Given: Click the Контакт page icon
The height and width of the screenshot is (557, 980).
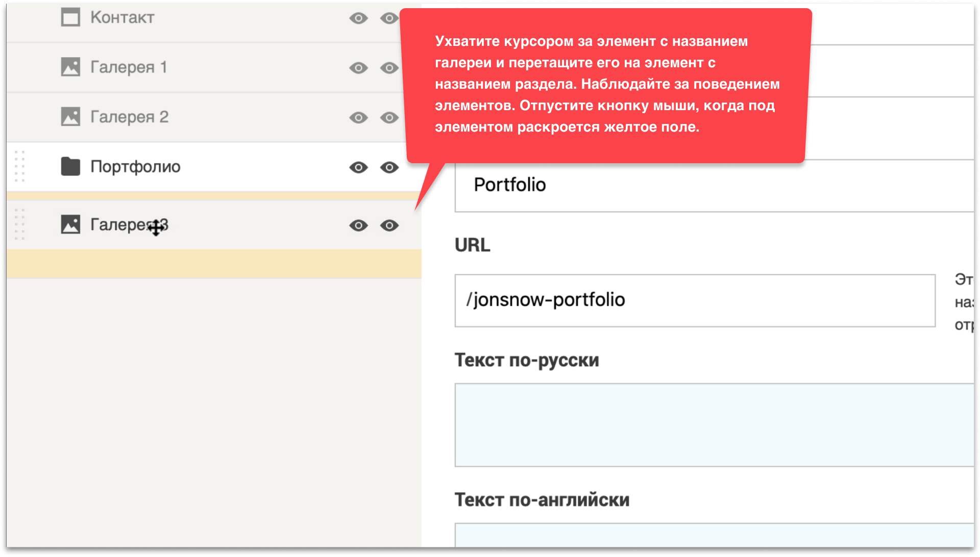Looking at the screenshot, I should [x=70, y=17].
